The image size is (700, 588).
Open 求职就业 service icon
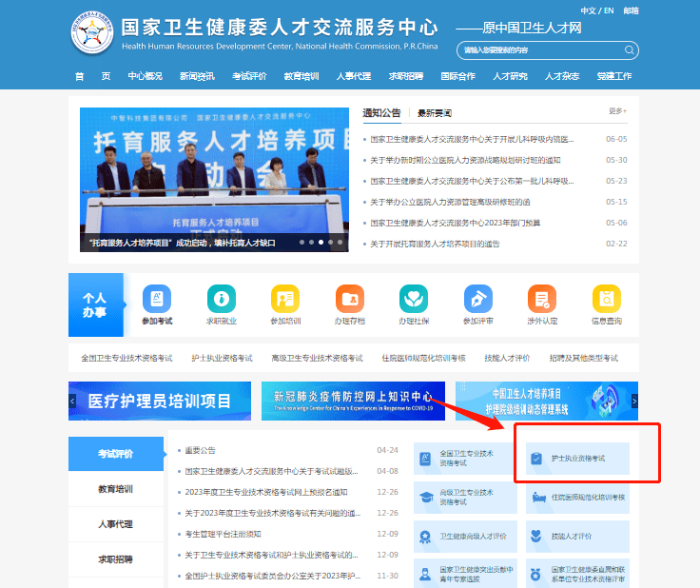click(222, 299)
